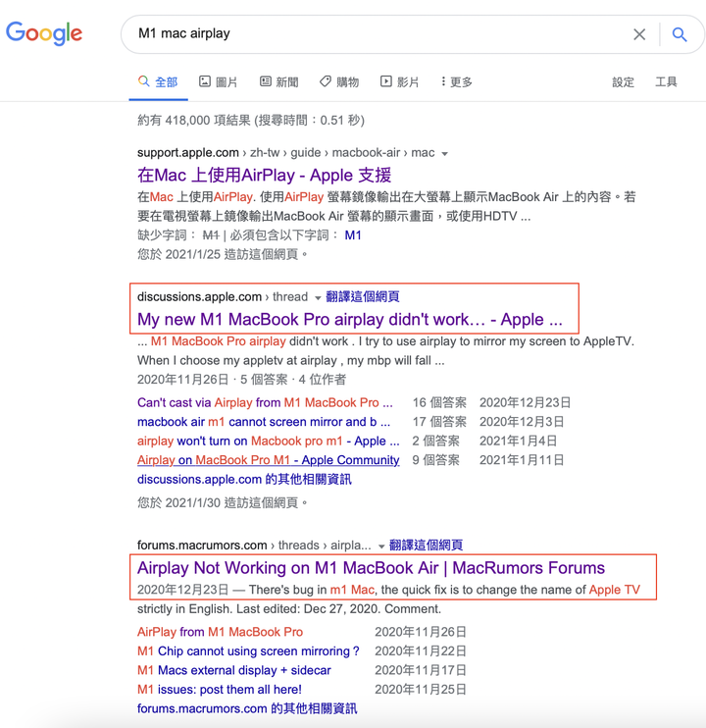The height and width of the screenshot is (728, 706).
Task: Click the 2 個答案 count
Action: 435,442
